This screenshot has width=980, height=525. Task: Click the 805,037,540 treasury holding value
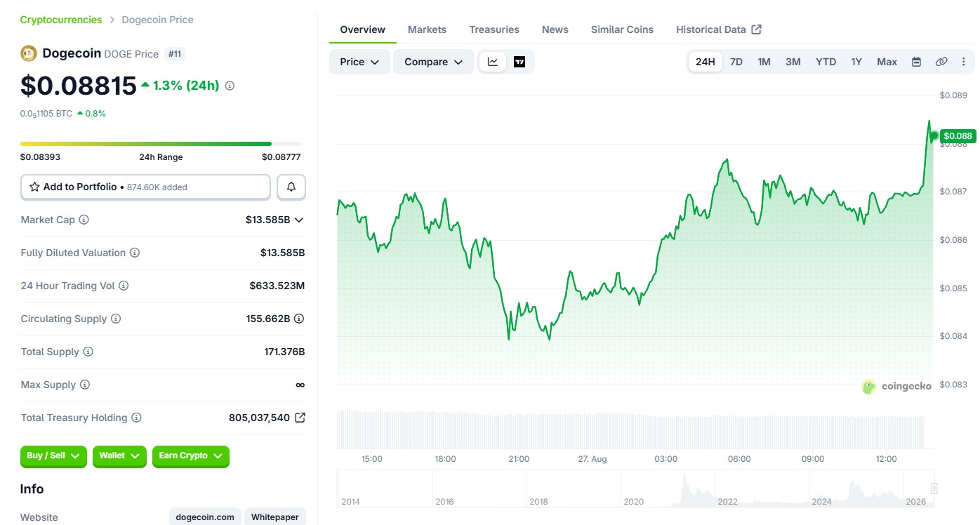click(259, 418)
